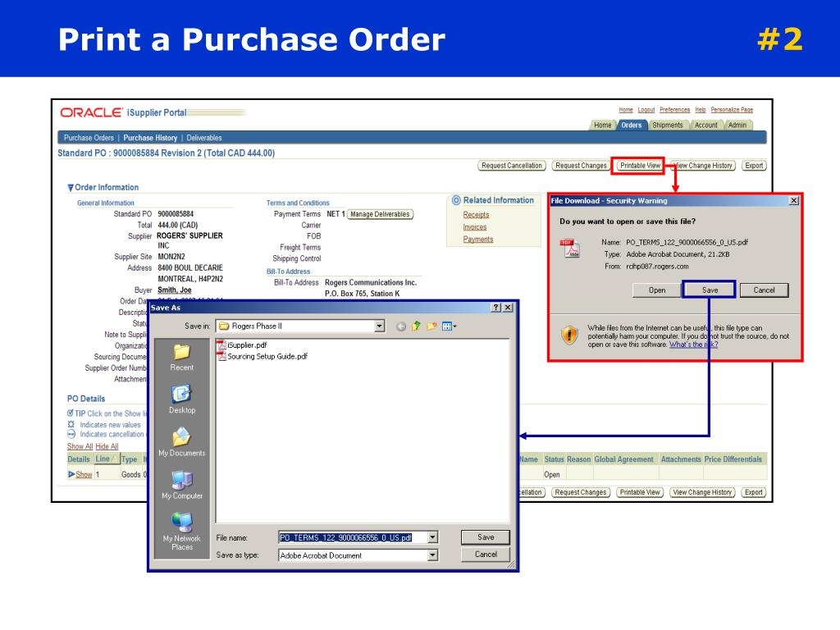Click Open in File Download dialog
The height and width of the screenshot is (630, 840).
(657, 290)
